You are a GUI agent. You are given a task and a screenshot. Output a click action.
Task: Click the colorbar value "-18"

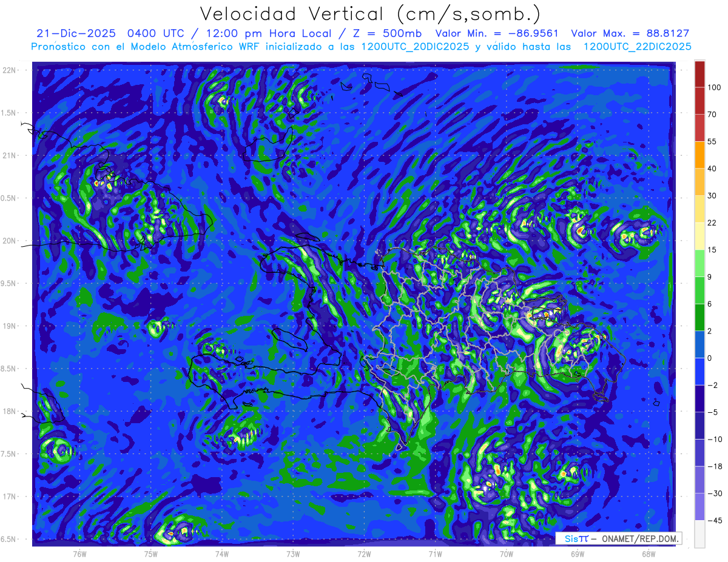[715, 466]
